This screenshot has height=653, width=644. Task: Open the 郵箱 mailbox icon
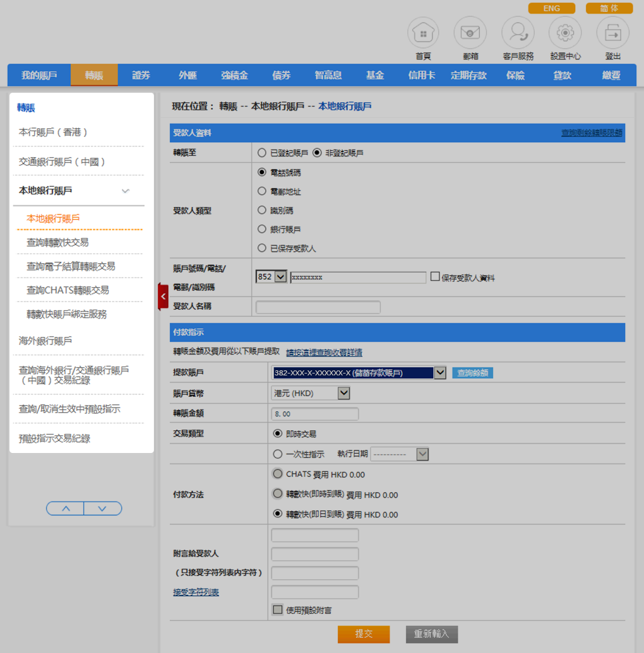[470, 33]
